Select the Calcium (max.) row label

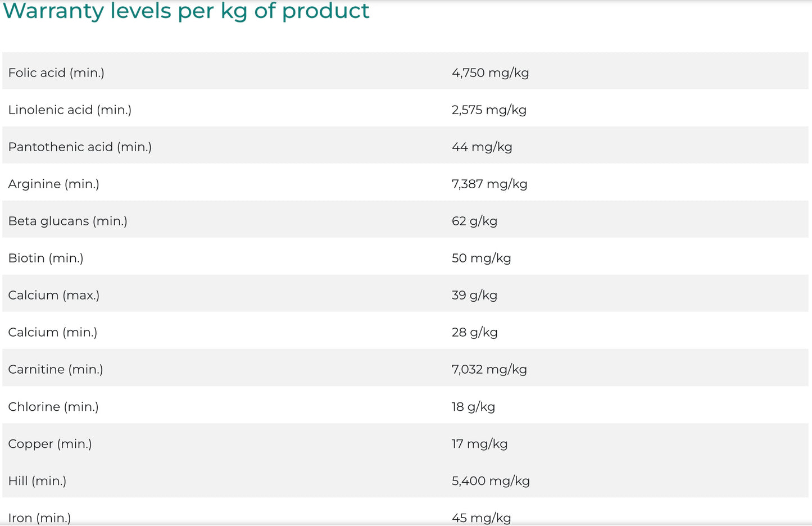point(53,295)
